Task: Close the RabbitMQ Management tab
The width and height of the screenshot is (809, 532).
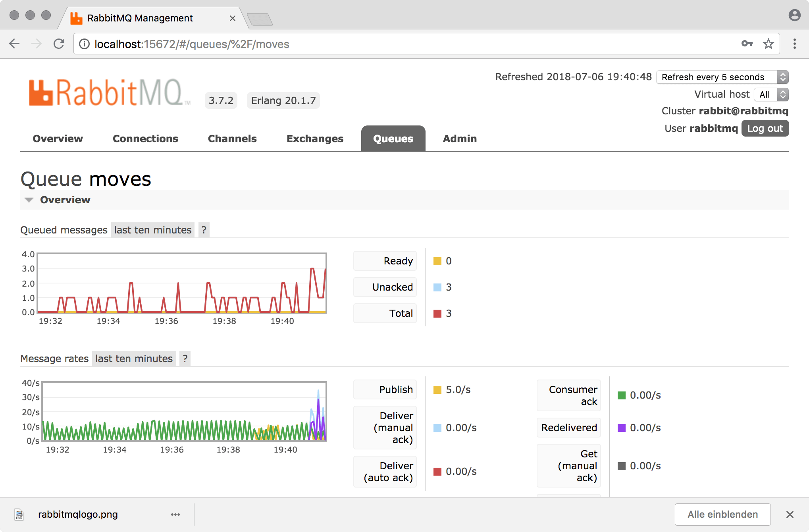Action: (x=233, y=18)
